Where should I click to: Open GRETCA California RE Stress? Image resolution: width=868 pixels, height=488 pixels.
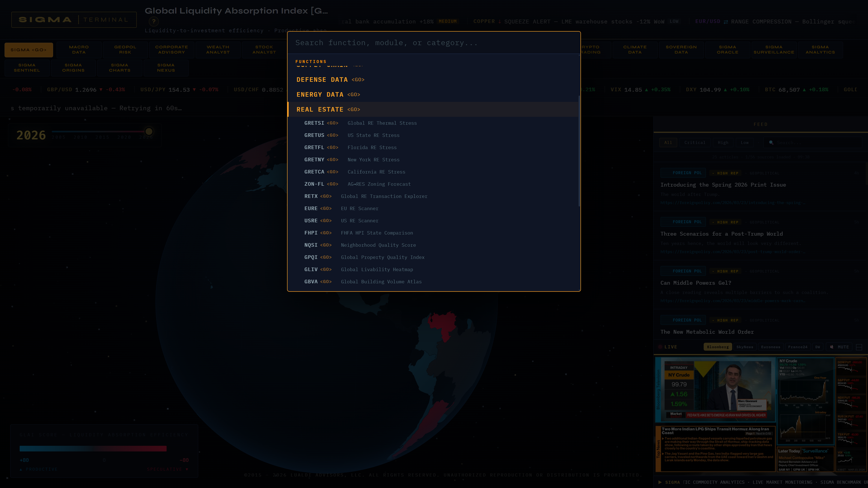click(433, 172)
